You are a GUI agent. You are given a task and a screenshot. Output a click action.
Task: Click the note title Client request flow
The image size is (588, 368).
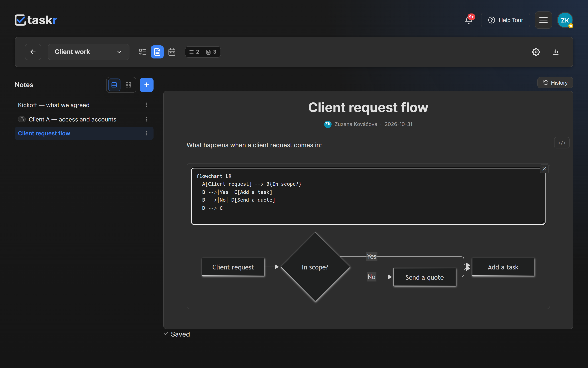pyautogui.click(x=368, y=107)
